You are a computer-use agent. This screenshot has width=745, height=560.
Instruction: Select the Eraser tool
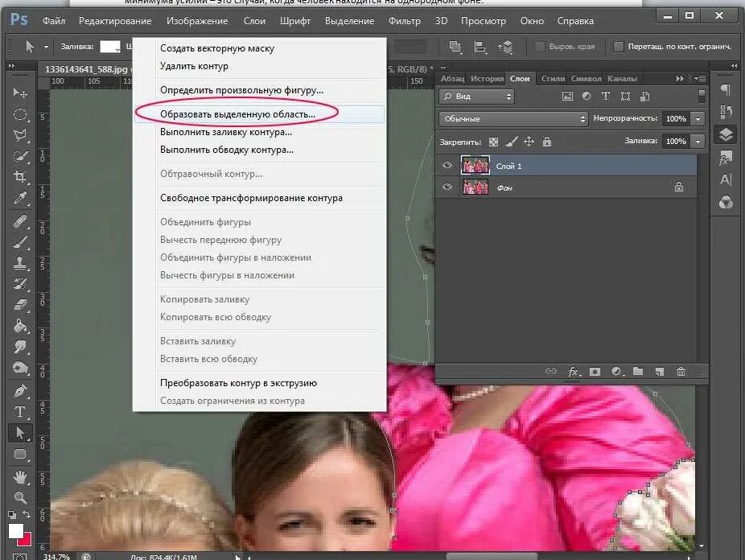[20, 305]
